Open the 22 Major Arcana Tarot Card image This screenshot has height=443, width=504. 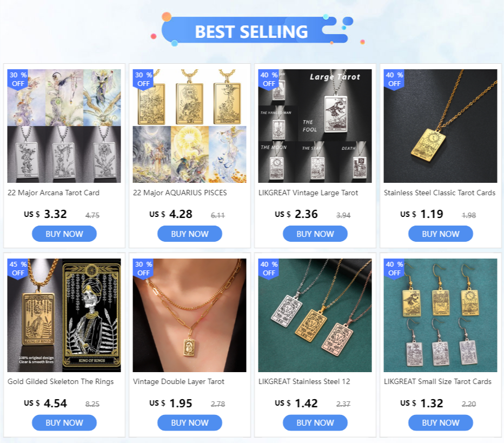[64, 126]
